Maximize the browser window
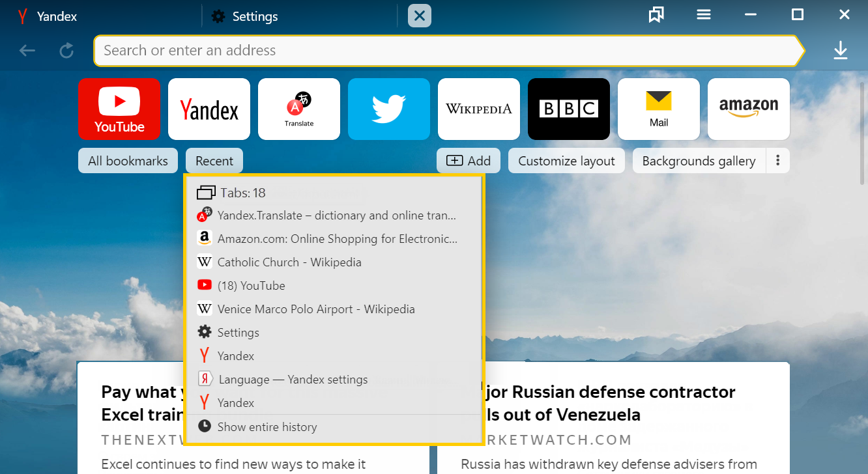This screenshot has width=868, height=474. tap(797, 15)
